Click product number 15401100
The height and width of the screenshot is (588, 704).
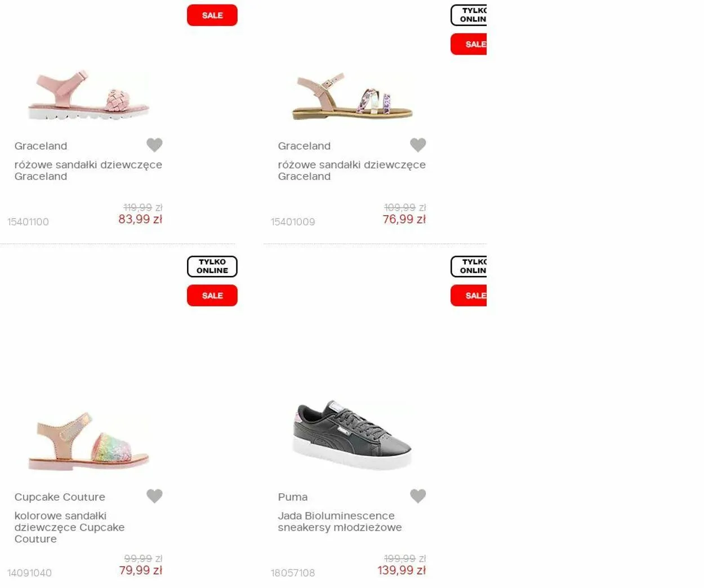(28, 222)
